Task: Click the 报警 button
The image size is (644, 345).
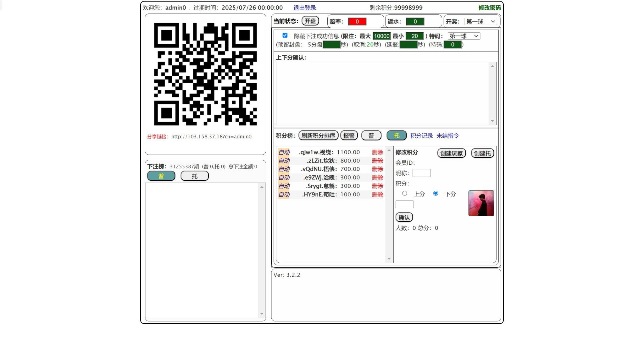Action: pyautogui.click(x=349, y=135)
